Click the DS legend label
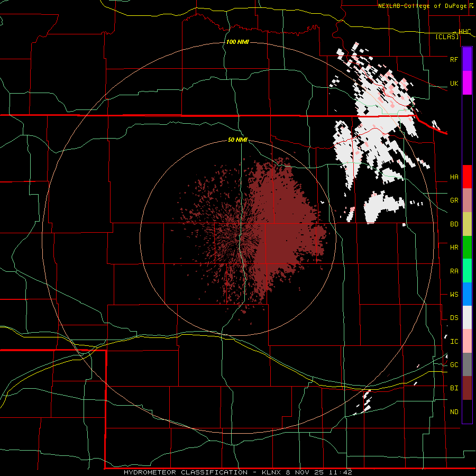This screenshot has height=476, width=476. pos(454,318)
